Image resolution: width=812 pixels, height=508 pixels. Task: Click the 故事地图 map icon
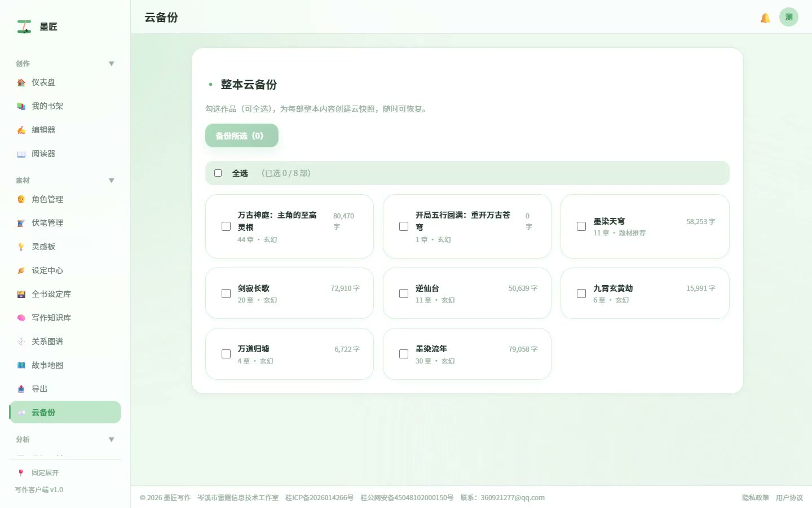click(x=21, y=365)
